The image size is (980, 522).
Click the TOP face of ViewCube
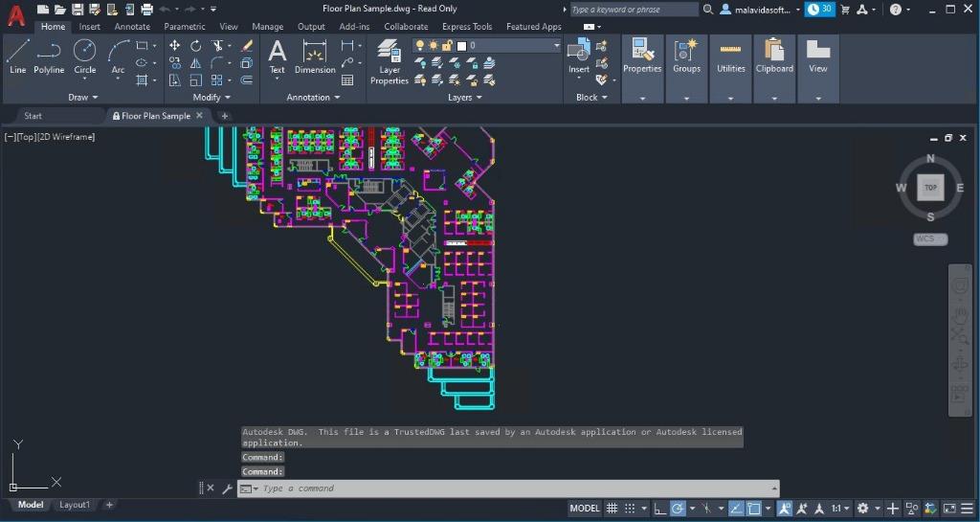[x=930, y=188]
